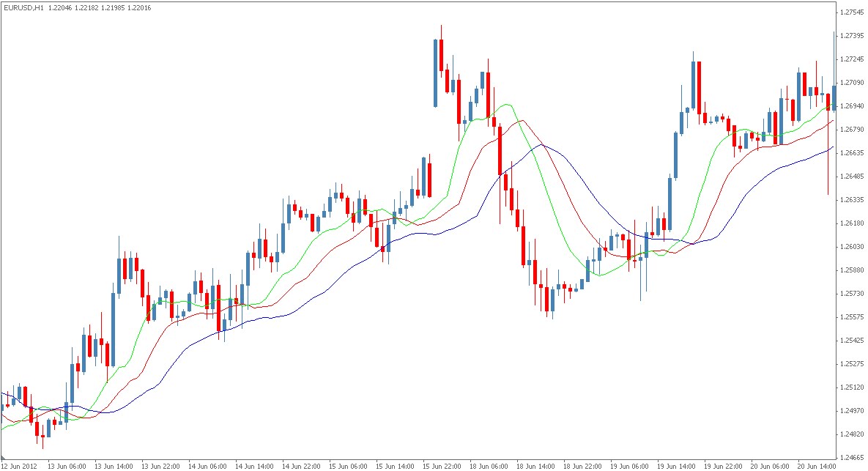Viewport: 868px width, 471px height.
Task: Click the 14 Jun 22:00 time label
Action: point(302,466)
